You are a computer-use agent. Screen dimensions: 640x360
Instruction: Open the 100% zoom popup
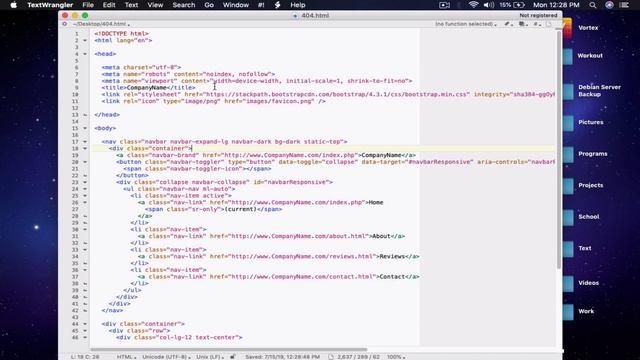(x=396, y=357)
